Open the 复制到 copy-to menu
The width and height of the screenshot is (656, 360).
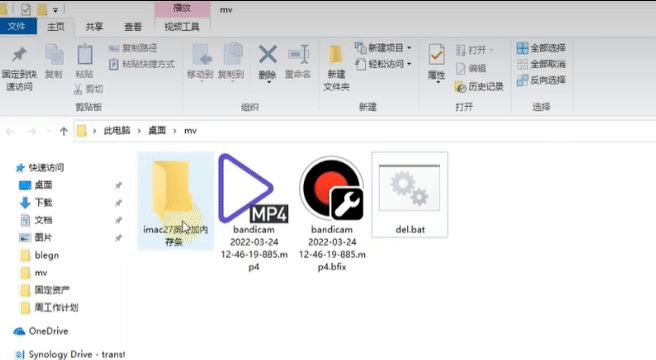231,62
